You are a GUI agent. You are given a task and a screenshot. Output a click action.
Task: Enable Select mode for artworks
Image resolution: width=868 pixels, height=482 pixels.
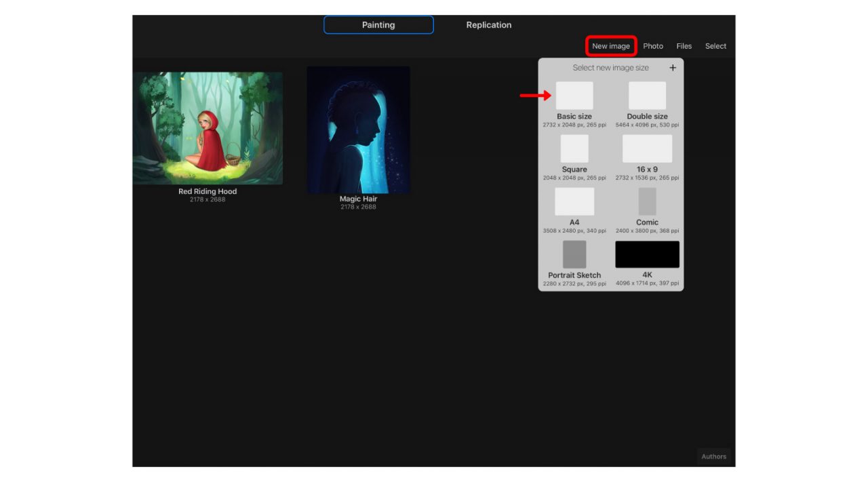pos(715,45)
